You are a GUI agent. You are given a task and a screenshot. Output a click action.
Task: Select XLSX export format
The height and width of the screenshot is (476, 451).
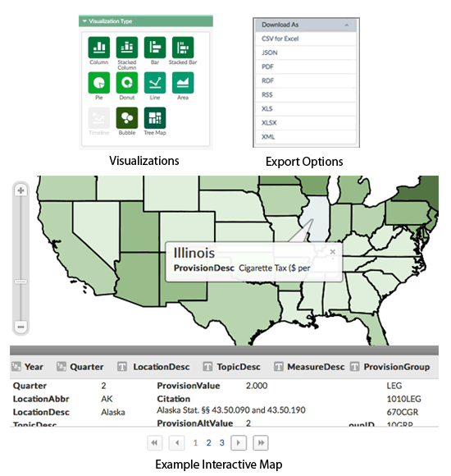[x=306, y=122]
